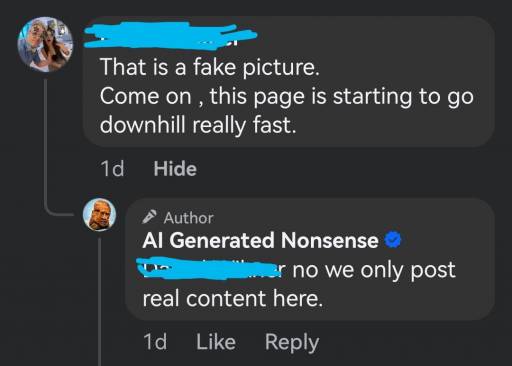This screenshot has height=366, width=512.
Task: Visit the AI Generated Nonsense page name
Action: pos(260,240)
